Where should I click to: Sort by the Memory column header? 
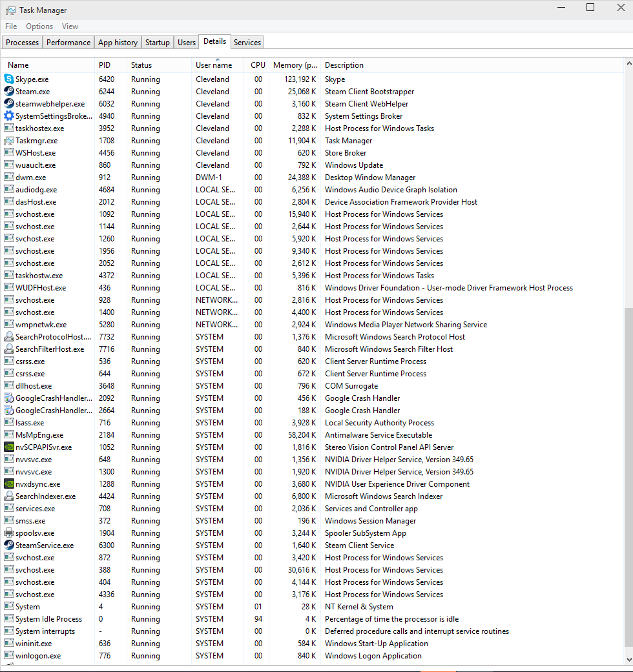295,65
